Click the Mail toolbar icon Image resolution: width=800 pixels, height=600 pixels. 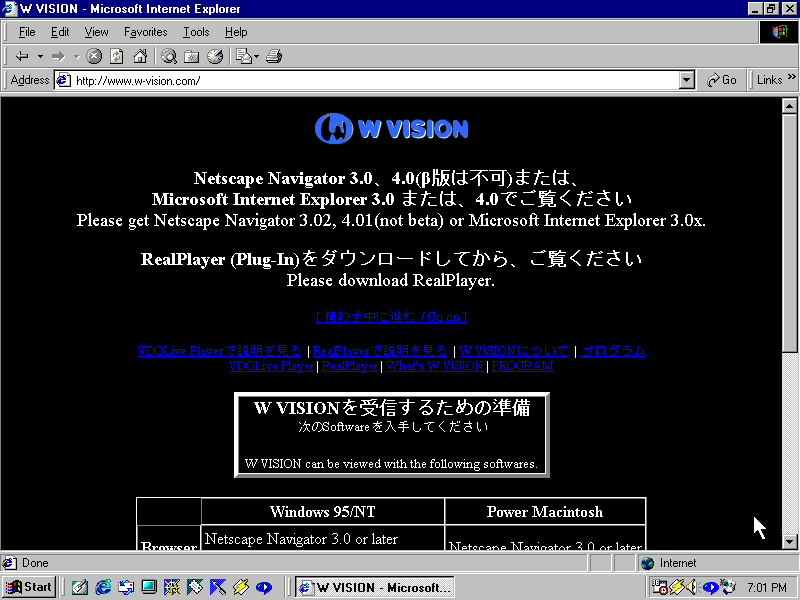244,56
